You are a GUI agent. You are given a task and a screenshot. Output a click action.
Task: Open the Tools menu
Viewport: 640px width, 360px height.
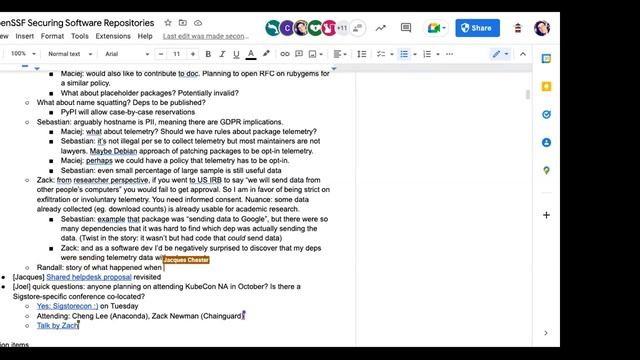coord(80,36)
